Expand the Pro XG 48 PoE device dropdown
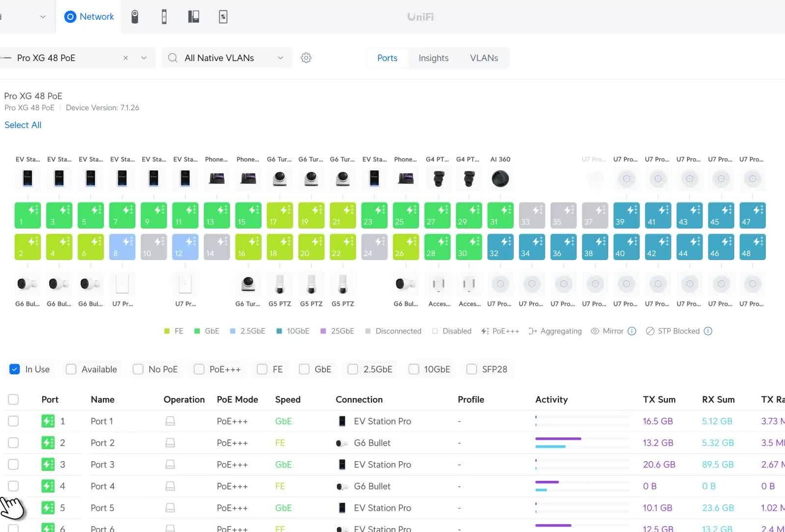The image size is (785, 532). pos(144,58)
